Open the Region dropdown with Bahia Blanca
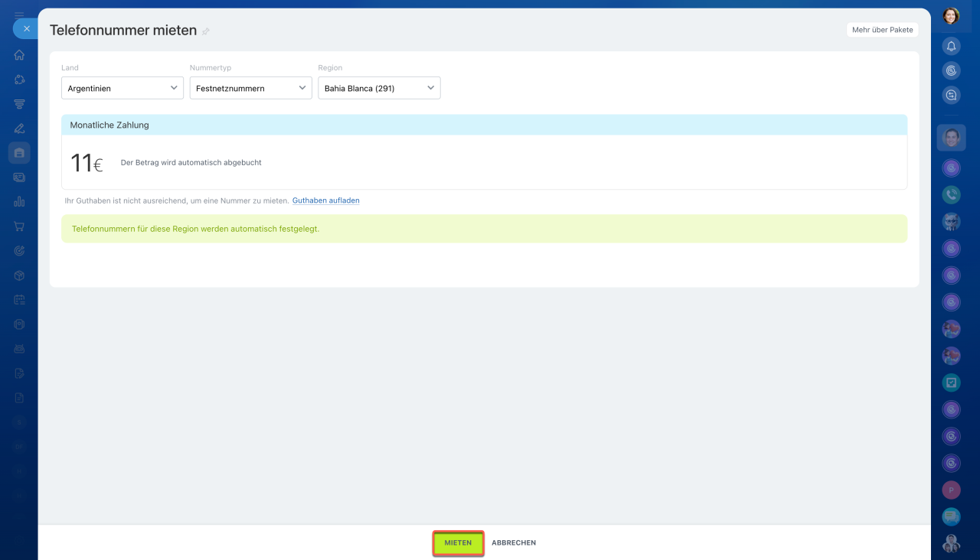 pyautogui.click(x=379, y=88)
